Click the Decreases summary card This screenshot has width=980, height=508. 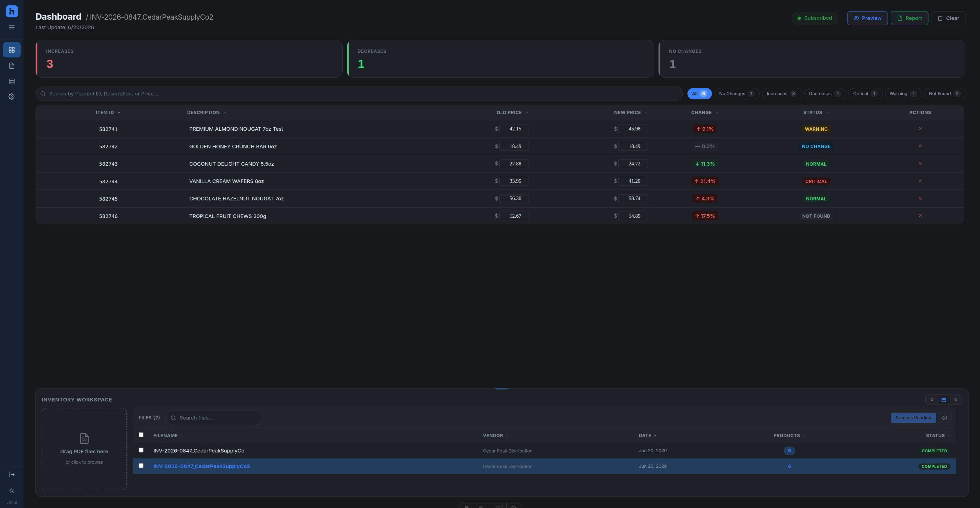(x=500, y=59)
